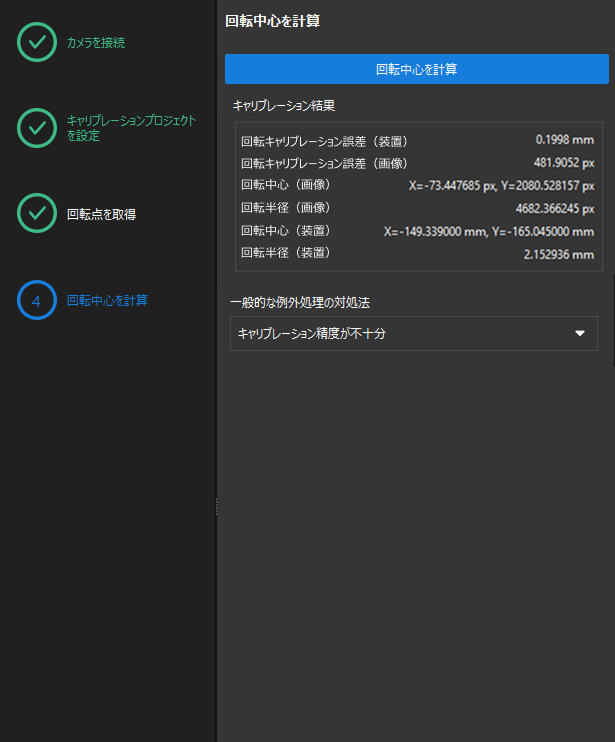Image resolution: width=615 pixels, height=742 pixels.
Task: Click the 回転半径（装置） label
Action: coord(286,253)
